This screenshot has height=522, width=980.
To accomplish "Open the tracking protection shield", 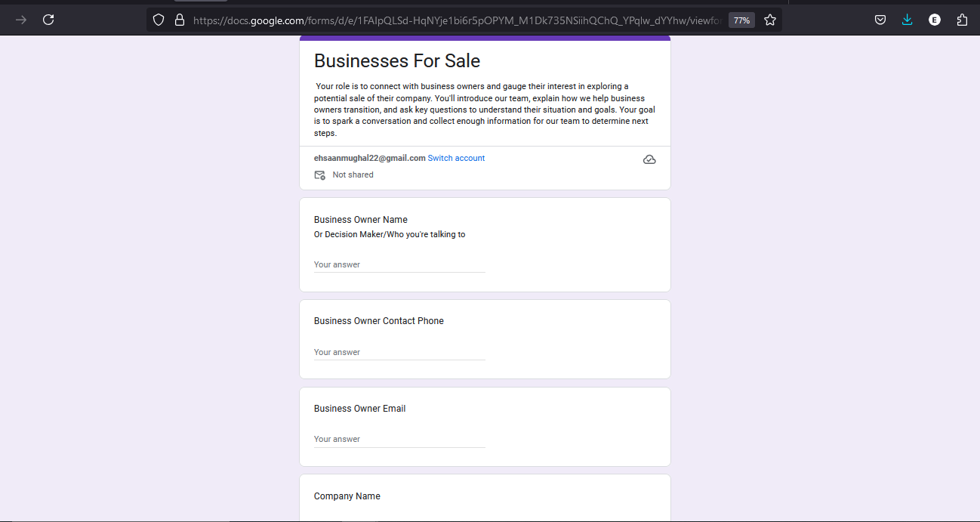I will pyautogui.click(x=159, y=20).
